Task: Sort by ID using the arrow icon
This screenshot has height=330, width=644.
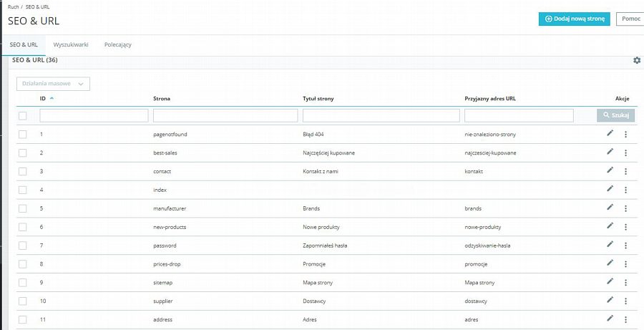Action: tap(52, 98)
